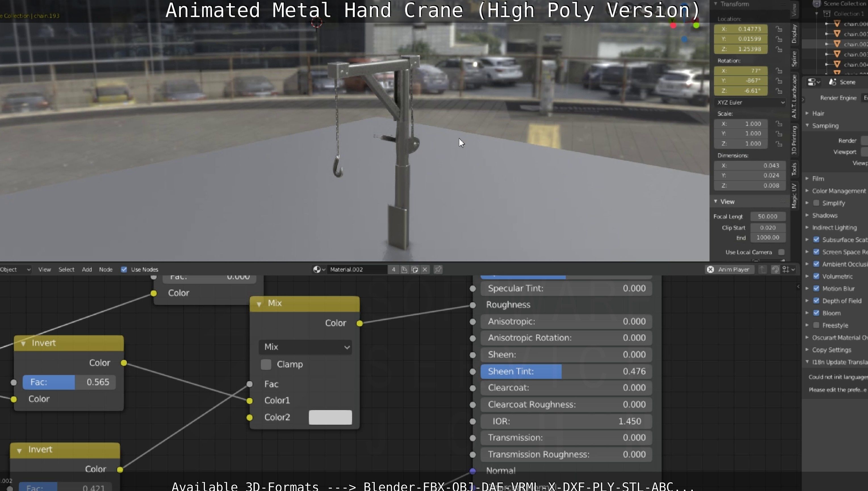Collapse the View panel in the sidebar
The image size is (868, 491).
(715, 201)
